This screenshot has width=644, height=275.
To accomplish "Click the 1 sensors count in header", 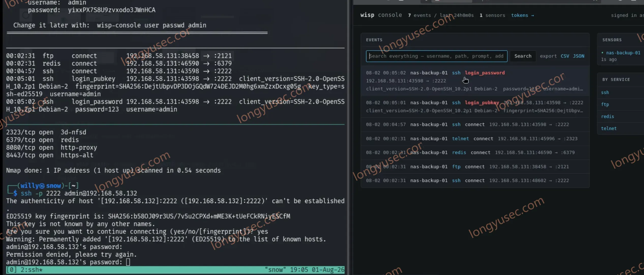I will tap(492, 15).
